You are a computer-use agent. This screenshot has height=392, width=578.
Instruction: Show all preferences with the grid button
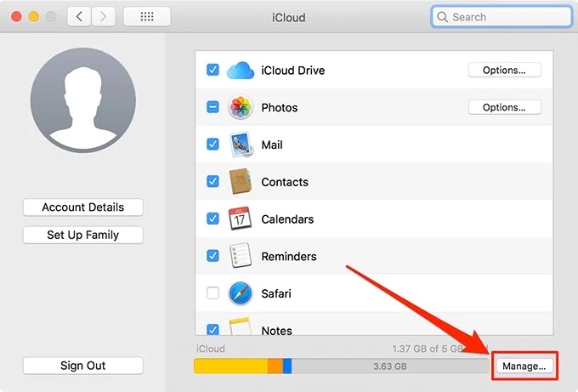click(x=147, y=17)
